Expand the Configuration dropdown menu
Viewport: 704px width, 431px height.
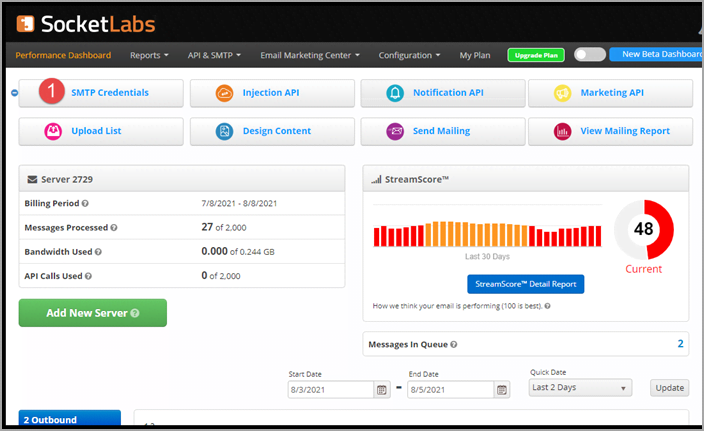point(409,55)
